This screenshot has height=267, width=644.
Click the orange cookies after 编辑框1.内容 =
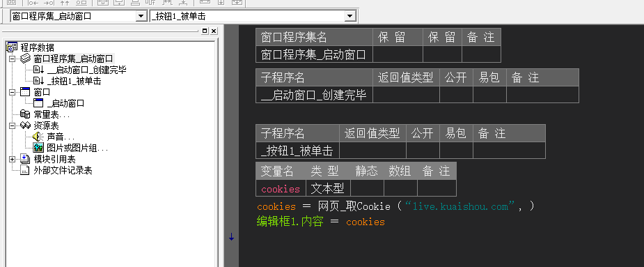click(x=365, y=222)
